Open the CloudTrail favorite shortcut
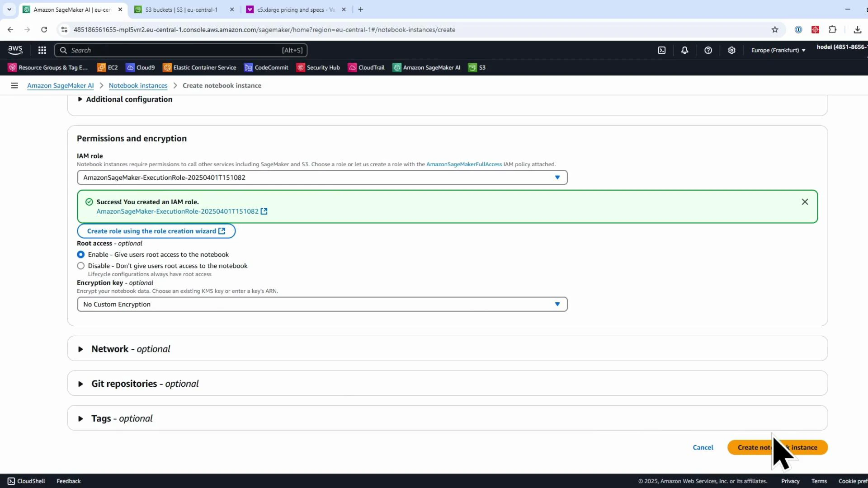Image resolution: width=868 pixels, height=488 pixels. [x=366, y=67]
